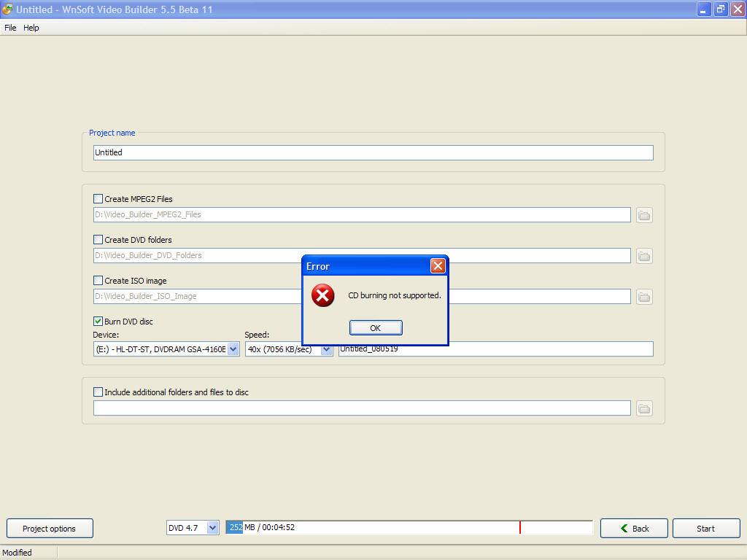Close the Error dialog with X
747x560 pixels.
pyautogui.click(x=438, y=266)
